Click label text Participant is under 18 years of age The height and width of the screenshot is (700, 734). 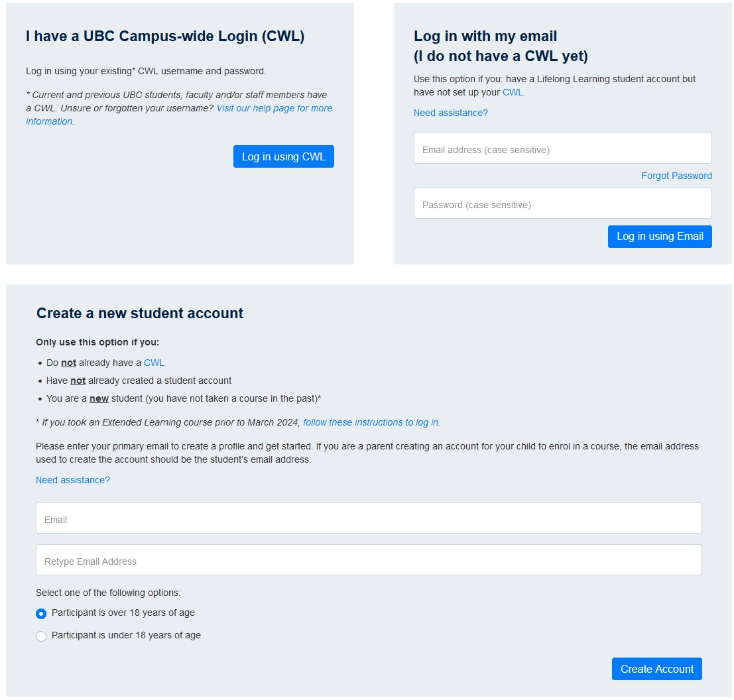(126, 635)
